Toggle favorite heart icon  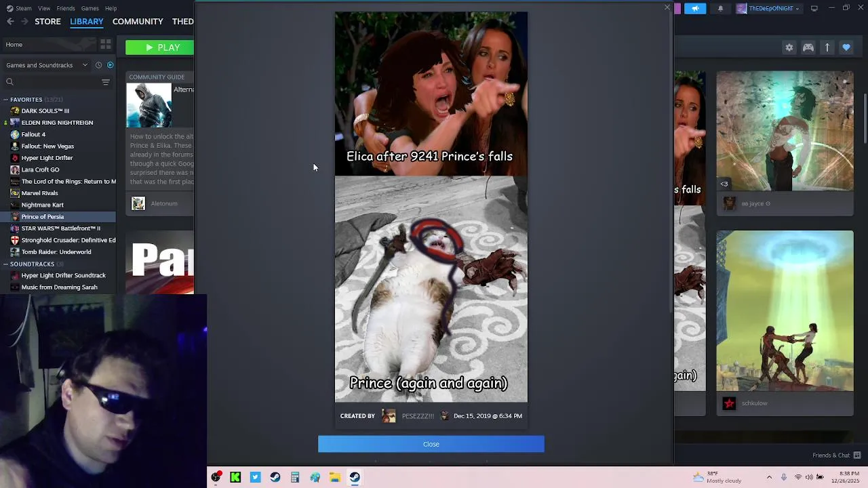point(846,47)
